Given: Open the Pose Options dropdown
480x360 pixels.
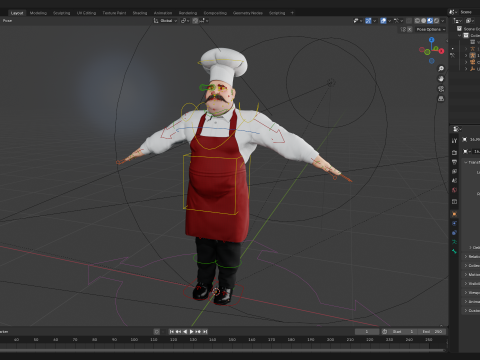Looking at the screenshot, I should pos(431,29).
